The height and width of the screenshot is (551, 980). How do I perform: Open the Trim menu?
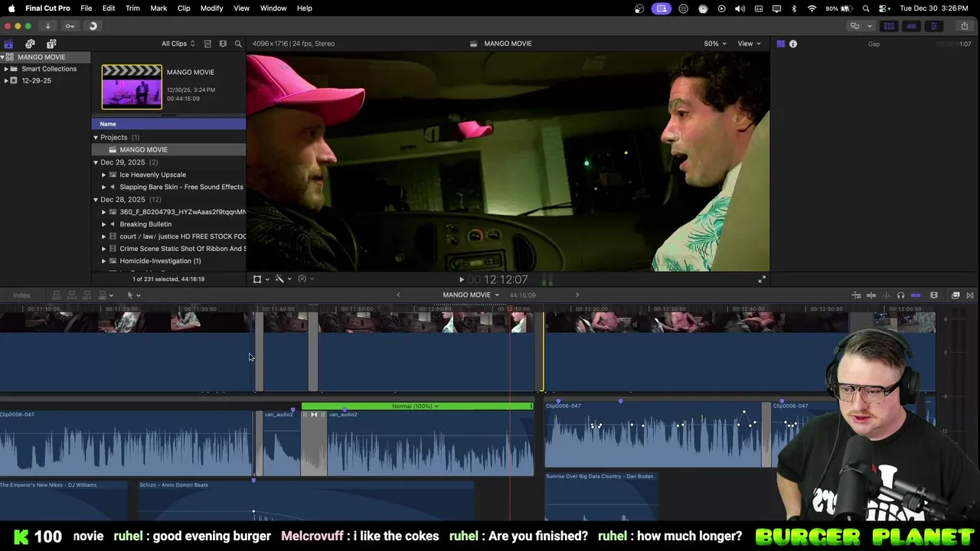coord(132,8)
